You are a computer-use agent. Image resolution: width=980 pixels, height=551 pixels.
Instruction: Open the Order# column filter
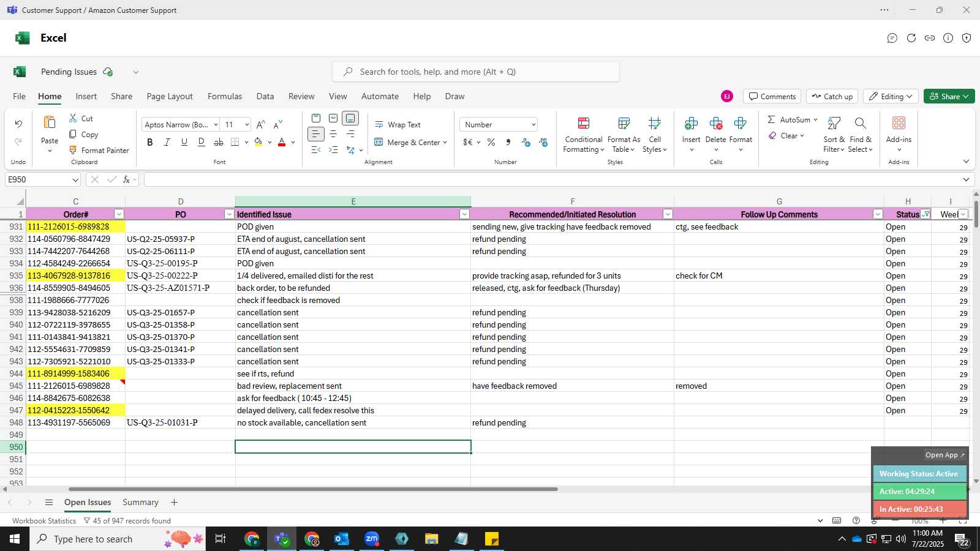pos(119,214)
